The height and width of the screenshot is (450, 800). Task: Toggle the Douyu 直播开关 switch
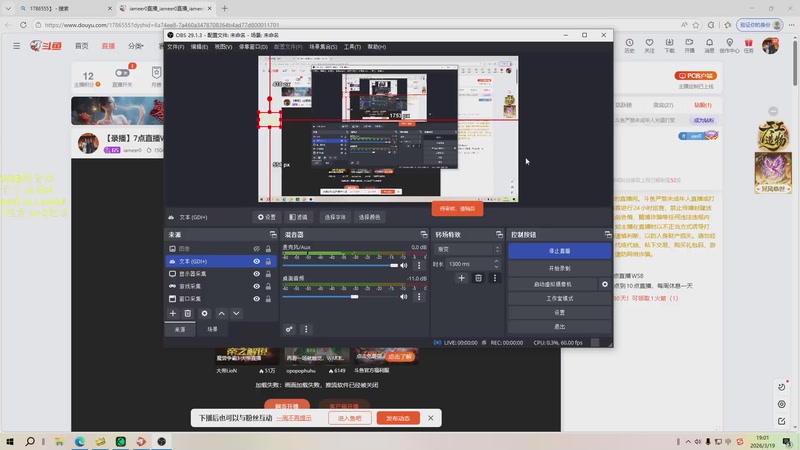(x=122, y=73)
